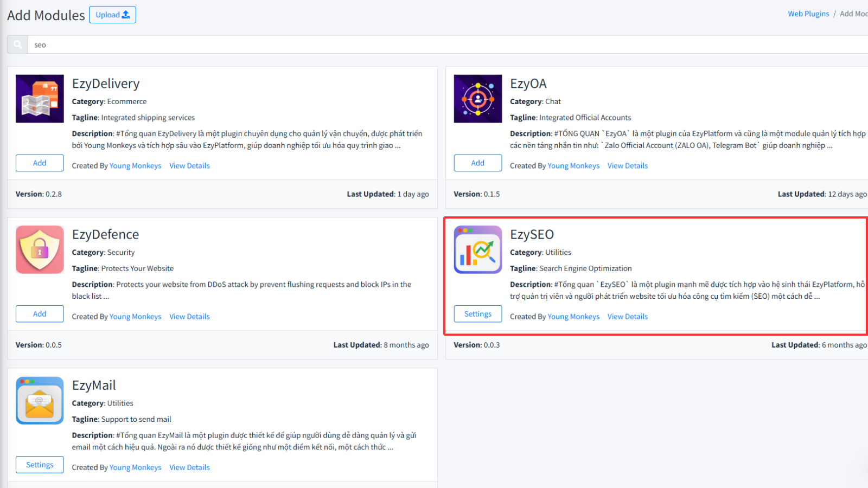
Task: Open Young Monkeys link under EzyDelivery
Action: click(136, 165)
